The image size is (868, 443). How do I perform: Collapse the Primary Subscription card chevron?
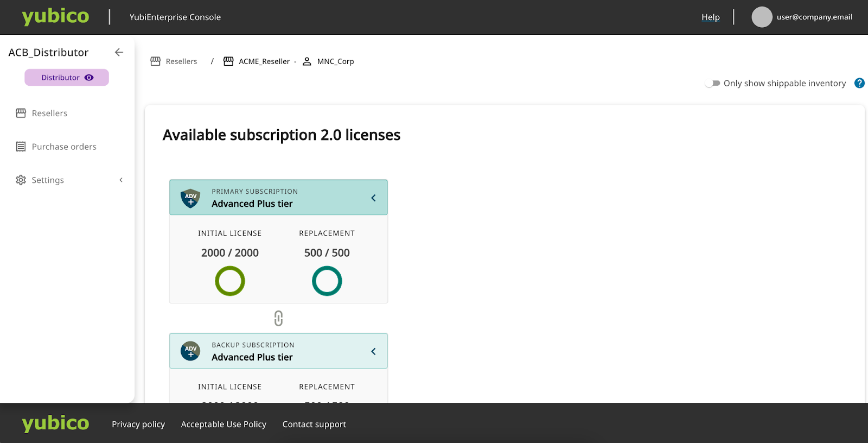point(373,198)
